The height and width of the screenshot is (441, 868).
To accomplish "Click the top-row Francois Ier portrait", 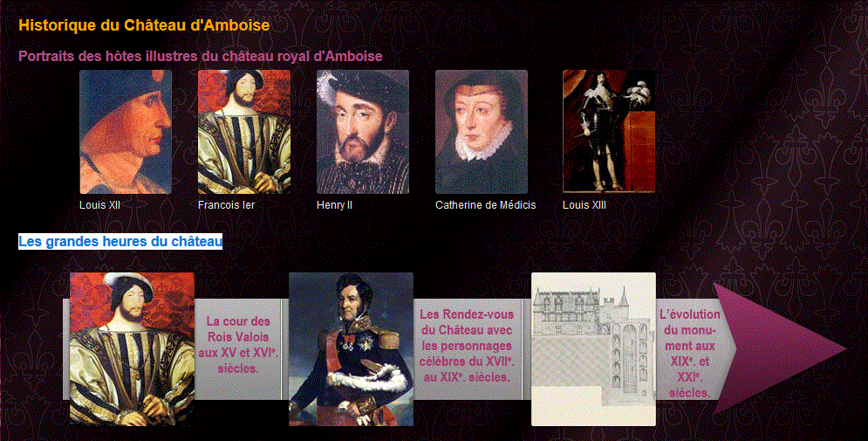I will pos(244,132).
